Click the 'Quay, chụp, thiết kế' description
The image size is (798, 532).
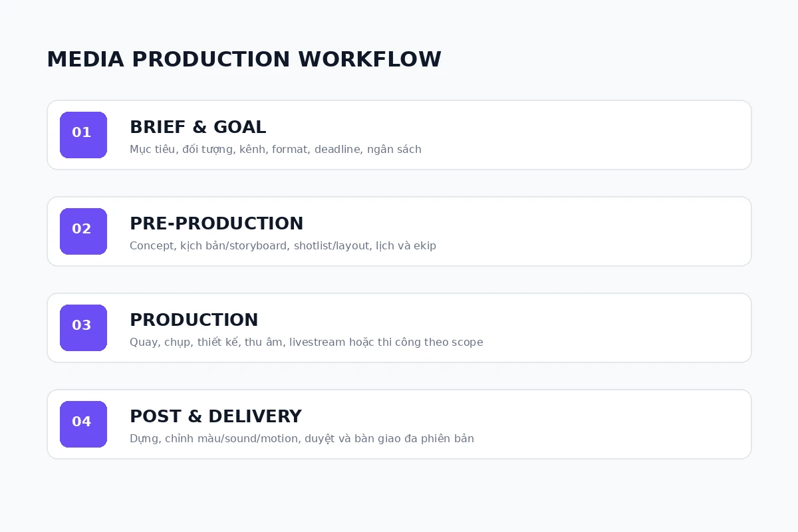point(306,342)
